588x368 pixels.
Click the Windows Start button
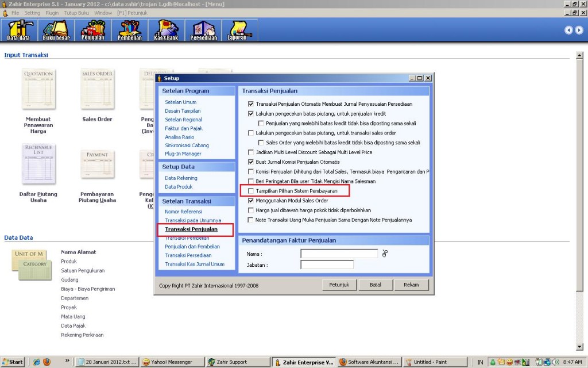13,362
